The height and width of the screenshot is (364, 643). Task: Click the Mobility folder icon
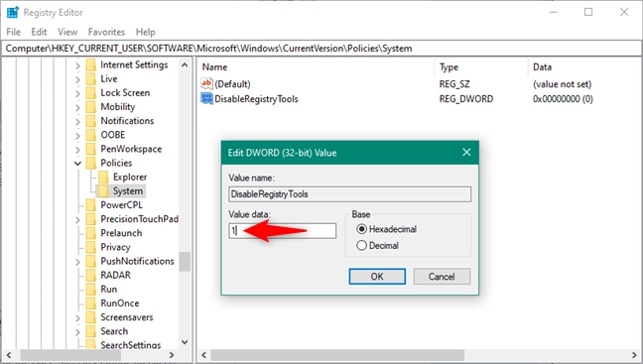click(x=91, y=106)
